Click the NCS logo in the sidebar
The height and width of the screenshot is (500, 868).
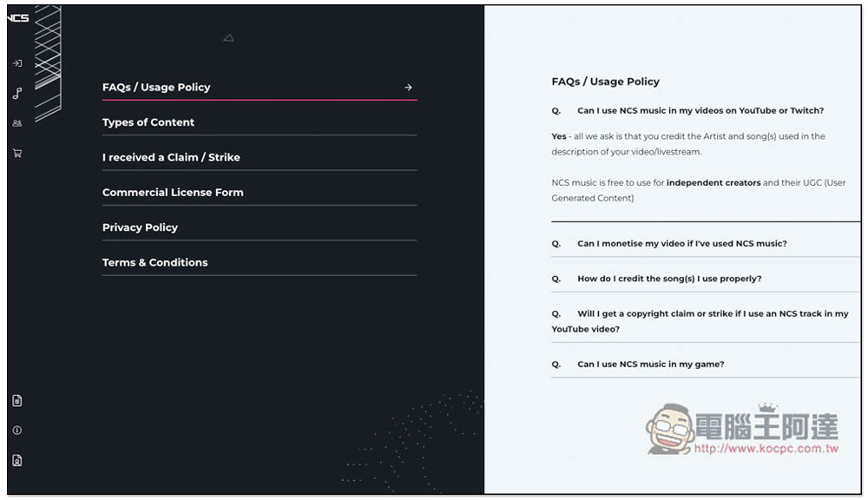tap(18, 17)
